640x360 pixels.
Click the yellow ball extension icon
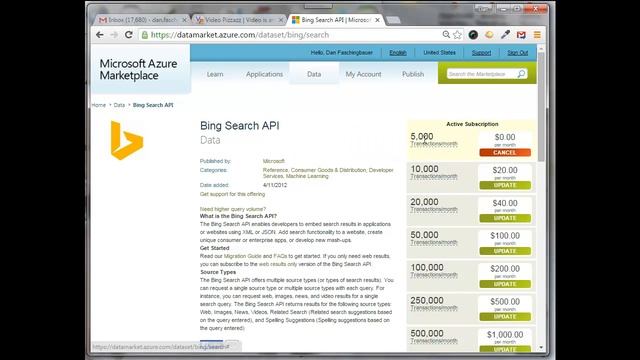point(489,35)
